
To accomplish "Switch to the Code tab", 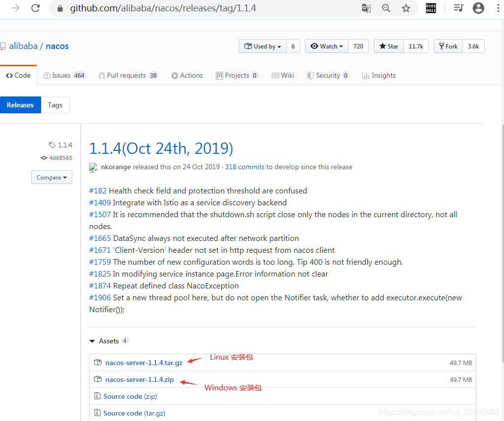I will pyautogui.click(x=18, y=75).
